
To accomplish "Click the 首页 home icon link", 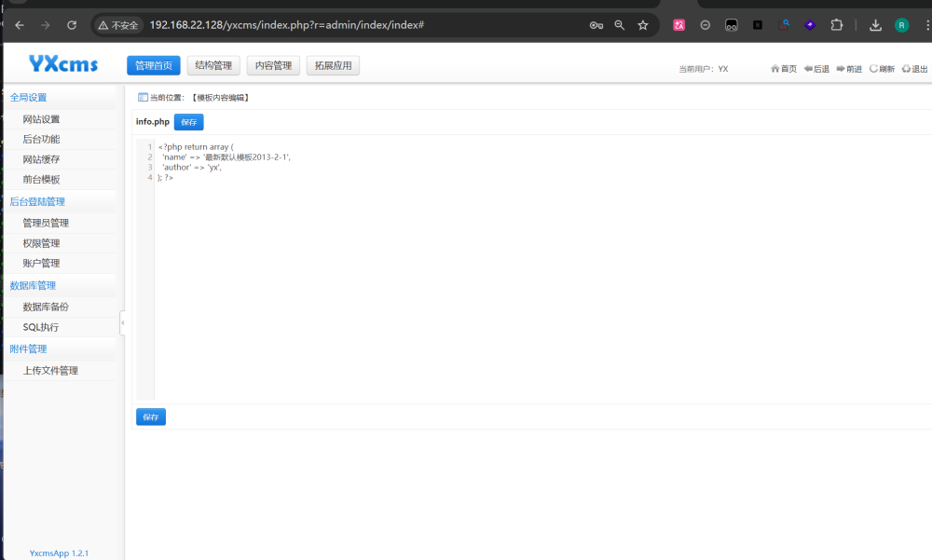I will tap(783, 69).
